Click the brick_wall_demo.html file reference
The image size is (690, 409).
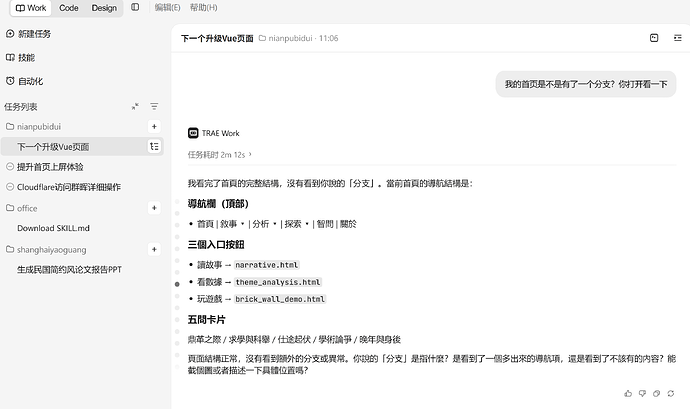pyautogui.click(x=280, y=299)
